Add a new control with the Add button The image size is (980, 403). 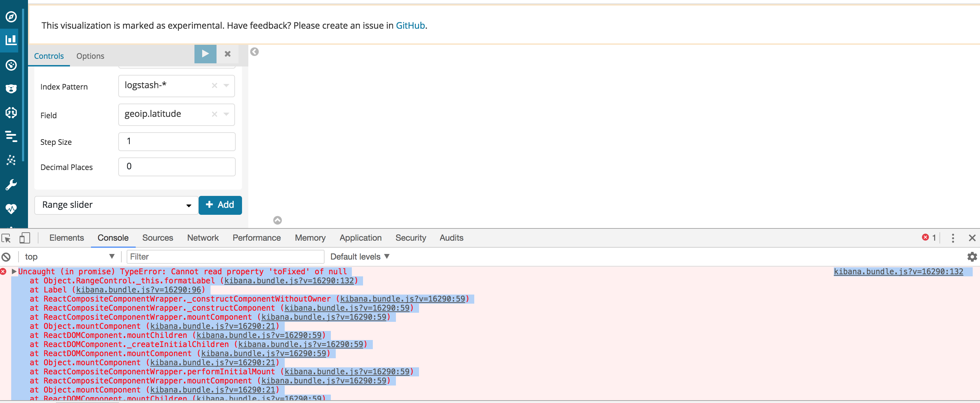tap(220, 205)
